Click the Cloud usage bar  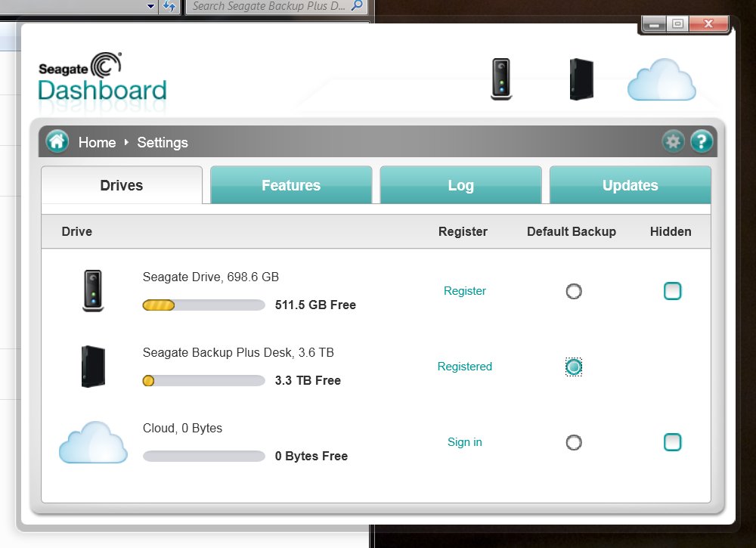pyautogui.click(x=204, y=456)
